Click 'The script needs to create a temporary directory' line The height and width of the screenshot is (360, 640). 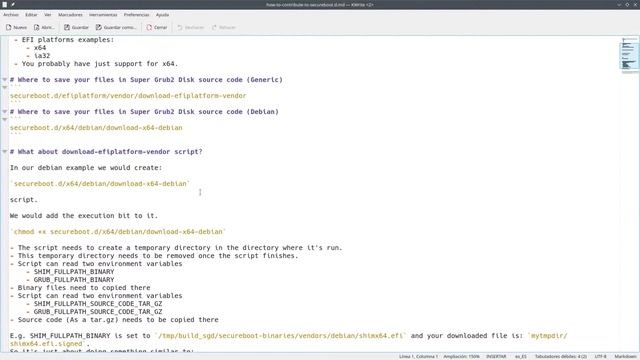[176, 248]
